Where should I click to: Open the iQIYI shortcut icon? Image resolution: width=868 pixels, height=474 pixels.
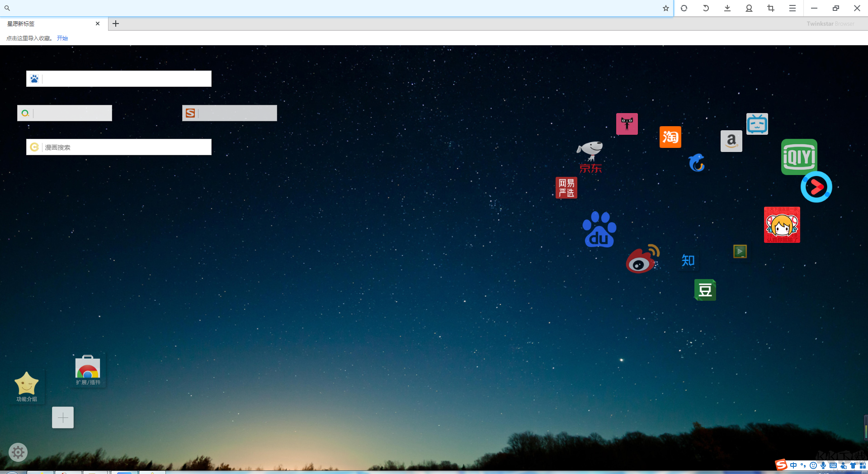pos(799,157)
